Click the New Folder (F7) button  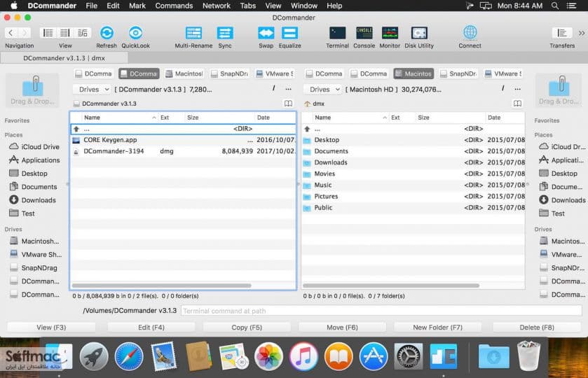(437, 328)
